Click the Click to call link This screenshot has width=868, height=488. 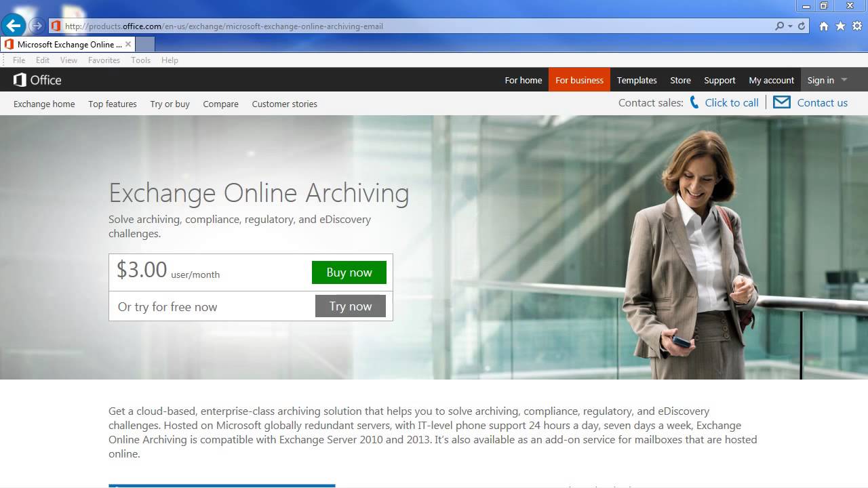coord(732,103)
